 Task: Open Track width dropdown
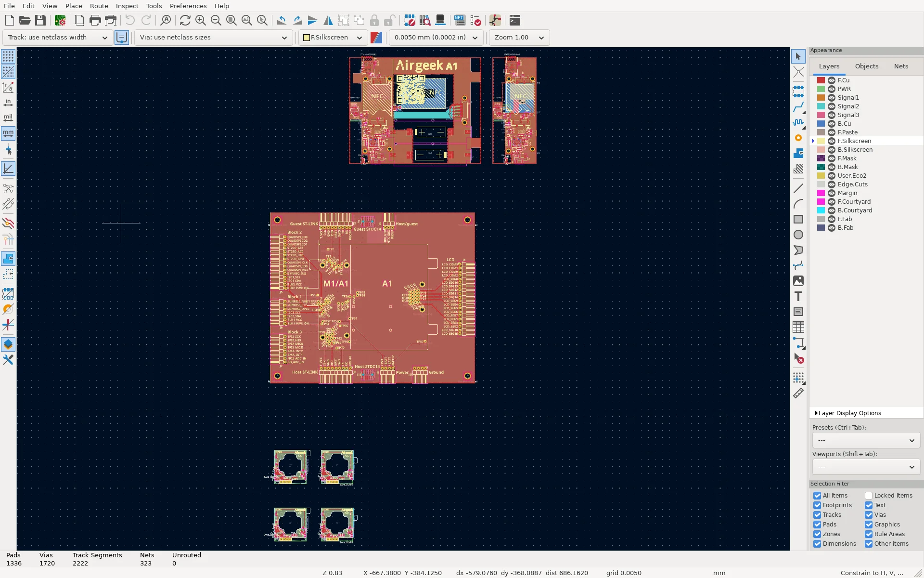(58, 37)
